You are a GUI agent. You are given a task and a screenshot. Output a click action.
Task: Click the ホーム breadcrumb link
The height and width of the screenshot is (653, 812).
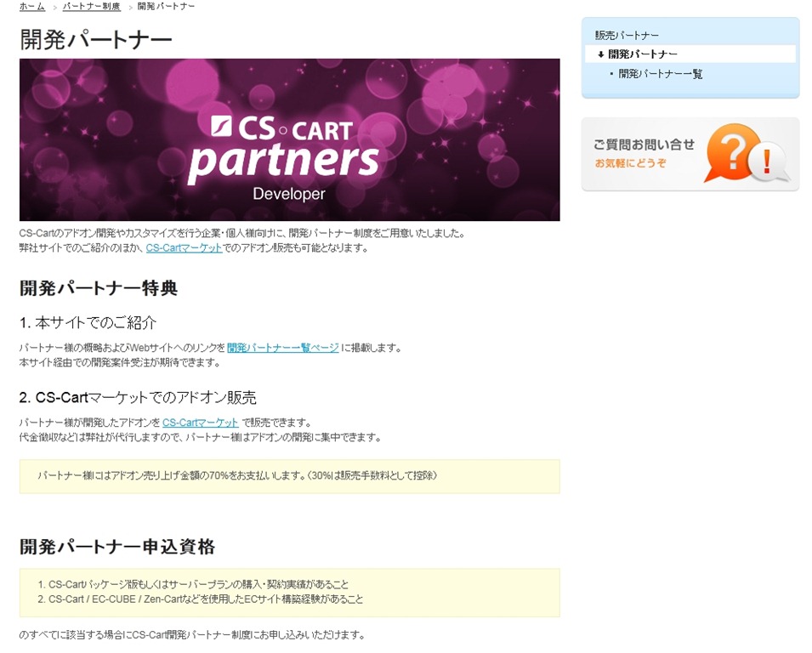[32, 7]
